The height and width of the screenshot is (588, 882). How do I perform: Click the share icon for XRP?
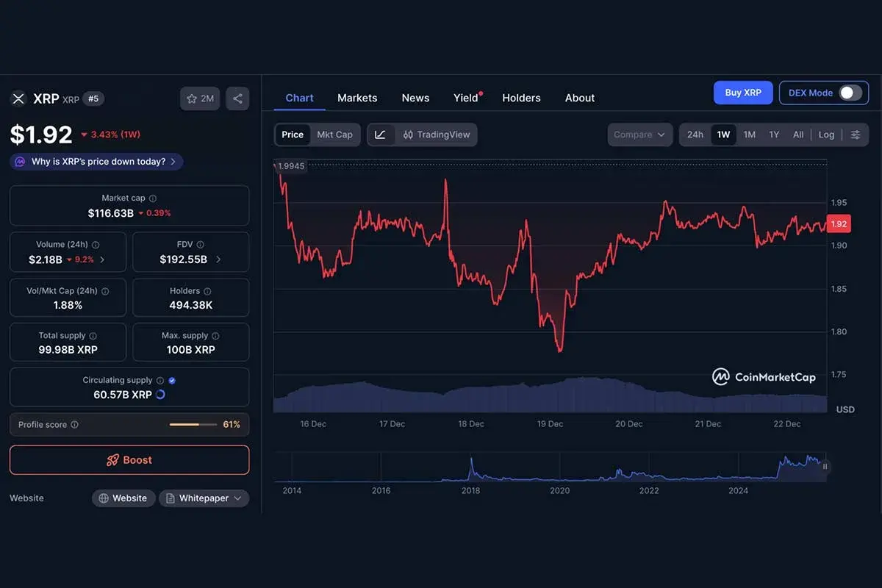pyautogui.click(x=237, y=98)
